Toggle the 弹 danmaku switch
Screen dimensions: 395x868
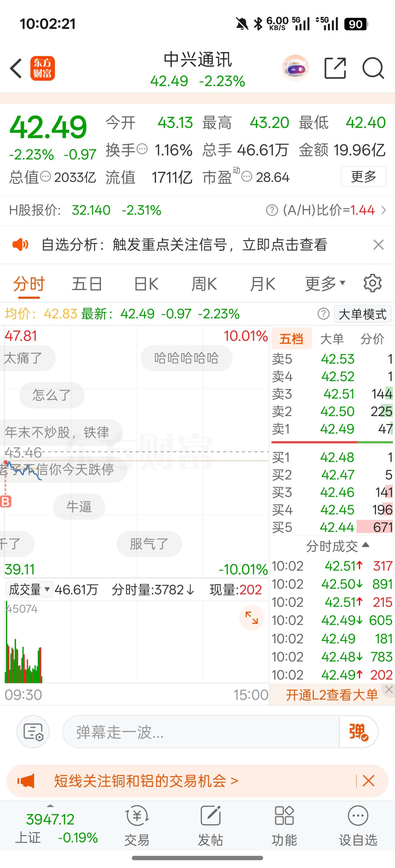358,732
